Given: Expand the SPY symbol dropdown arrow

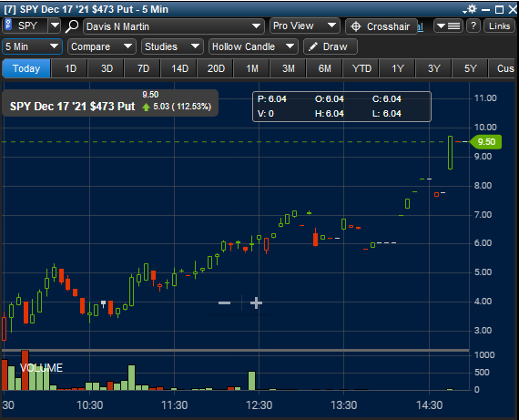Looking at the screenshot, I should pyautogui.click(x=55, y=26).
